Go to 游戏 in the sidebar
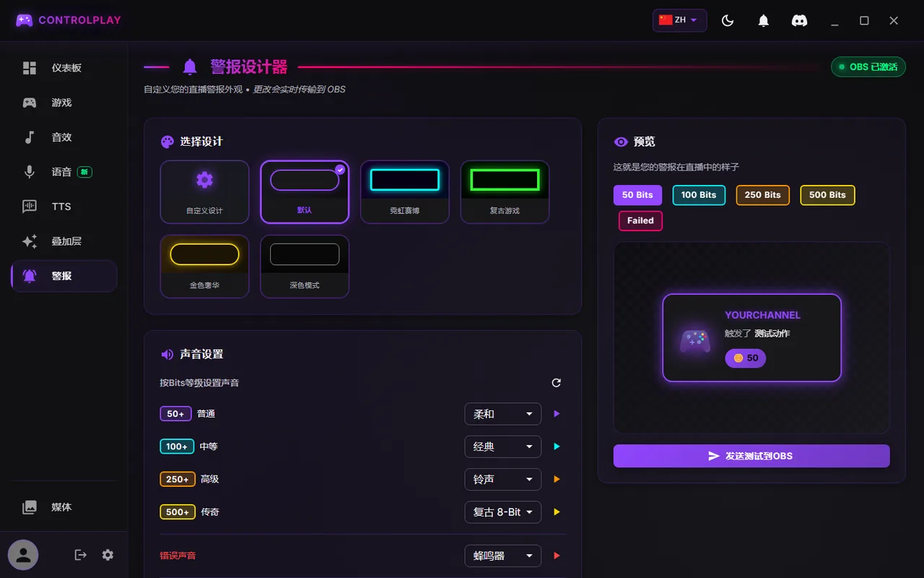924x578 pixels. coord(64,103)
